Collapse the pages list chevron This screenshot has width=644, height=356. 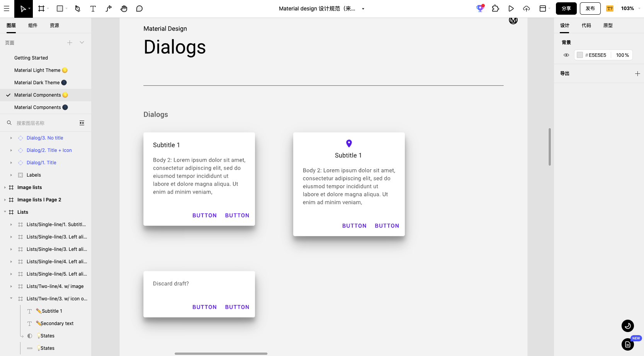(82, 43)
